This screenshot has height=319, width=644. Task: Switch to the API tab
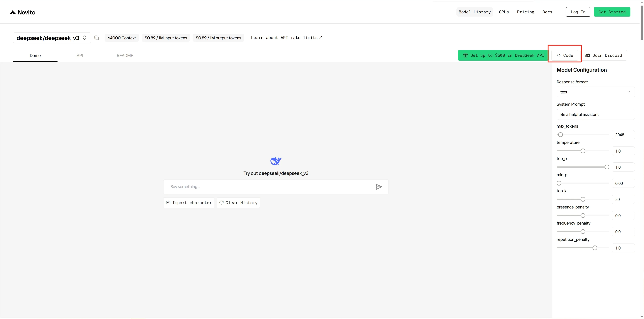[80, 55]
